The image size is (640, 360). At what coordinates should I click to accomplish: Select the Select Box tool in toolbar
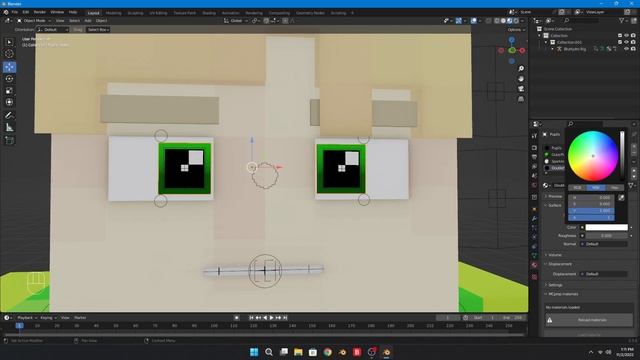[x=9, y=42]
